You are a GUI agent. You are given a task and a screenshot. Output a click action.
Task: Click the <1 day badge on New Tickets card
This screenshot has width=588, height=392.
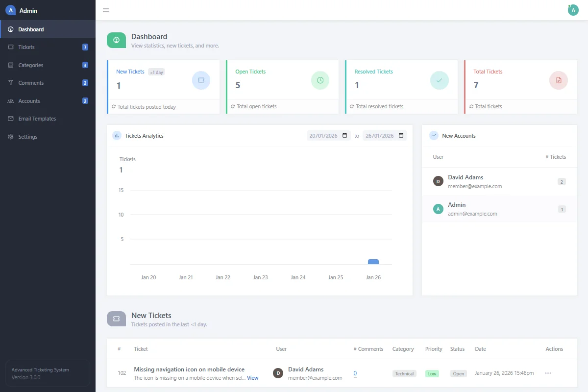click(x=156, y=72)
